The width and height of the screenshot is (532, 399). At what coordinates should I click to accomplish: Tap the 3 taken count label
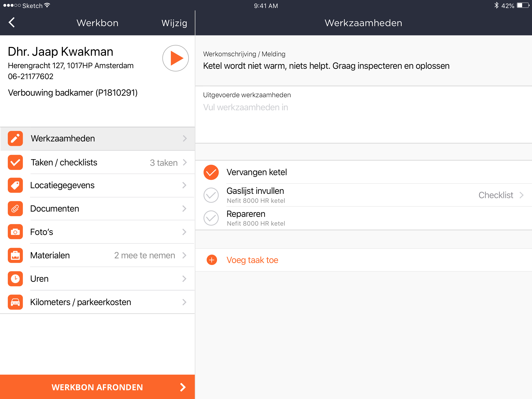pos(164,163)
